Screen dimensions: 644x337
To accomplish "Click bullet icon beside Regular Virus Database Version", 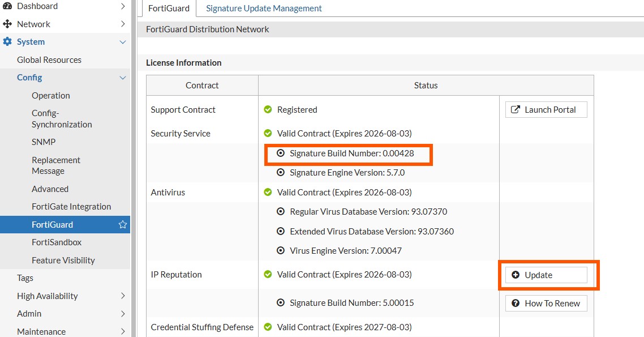I will tap(281, 211).
